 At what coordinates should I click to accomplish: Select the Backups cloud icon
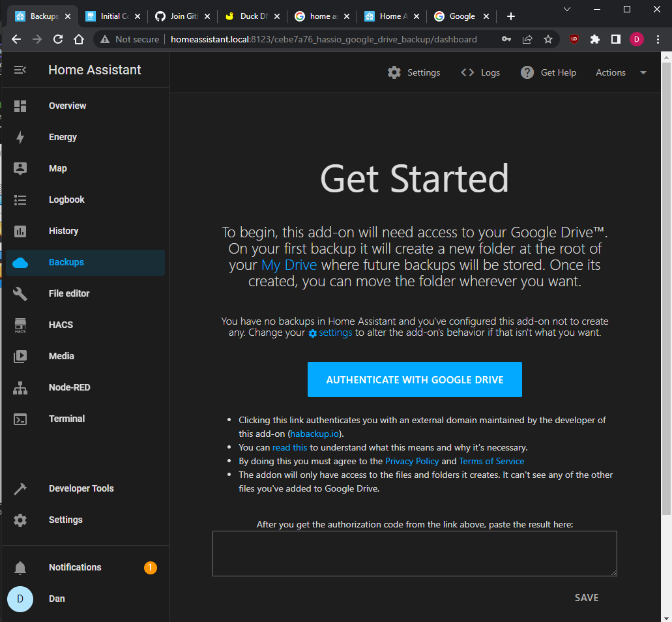[x=20, y=262]
